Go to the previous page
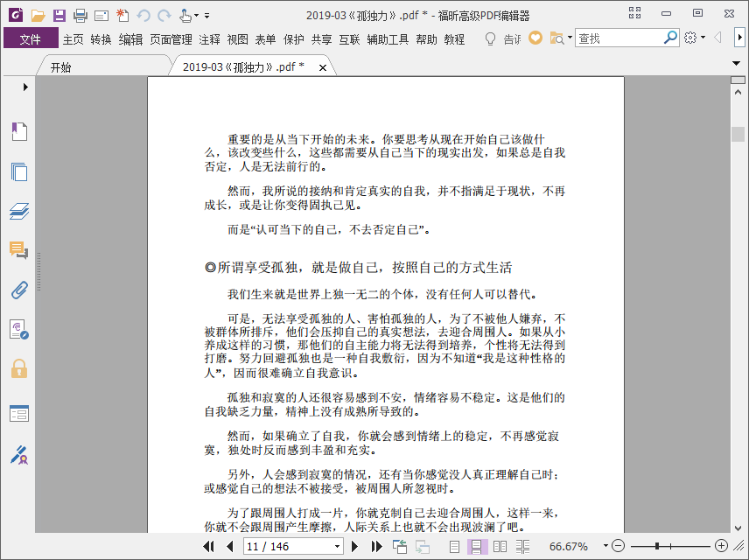The image size is (749, 560). pyautogui.click(x=230, y=546)
